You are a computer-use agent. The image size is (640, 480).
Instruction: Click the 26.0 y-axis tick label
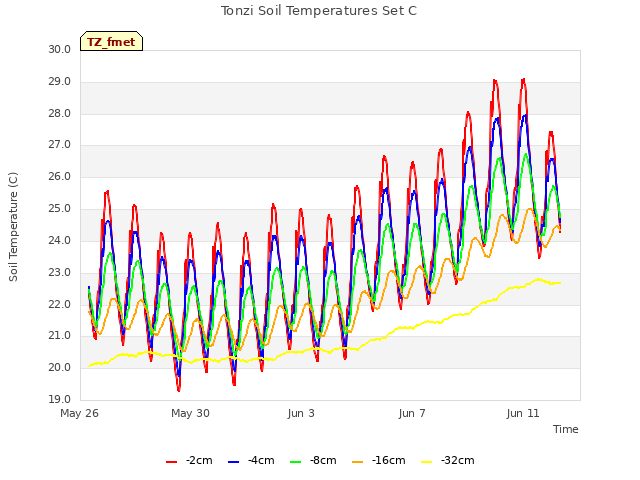click(x=60, y=176)
